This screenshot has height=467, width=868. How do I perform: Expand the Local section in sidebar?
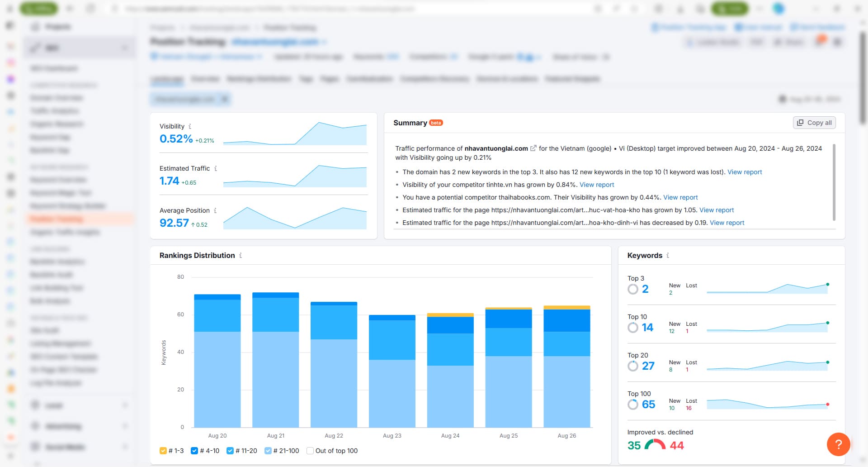(x=125, y=405)
